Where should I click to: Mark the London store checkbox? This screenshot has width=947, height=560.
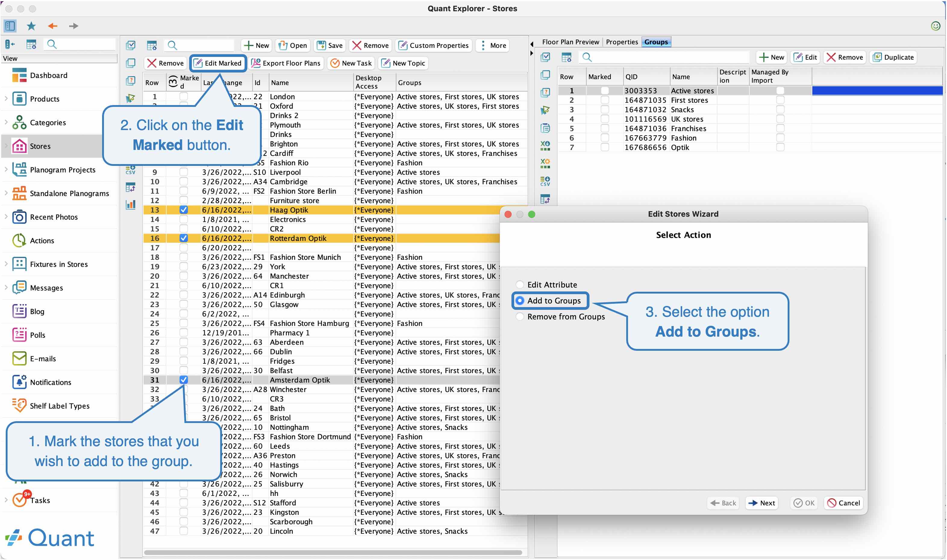coord(183,97)
